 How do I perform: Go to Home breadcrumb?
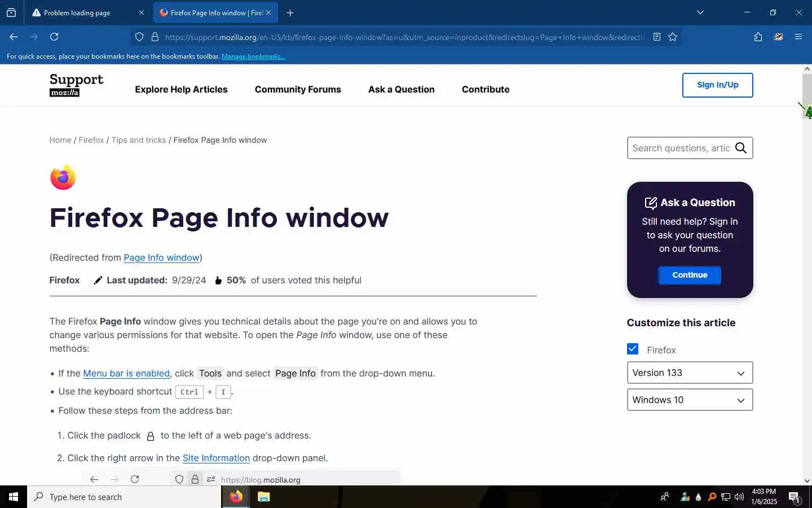tap(60, 140)
